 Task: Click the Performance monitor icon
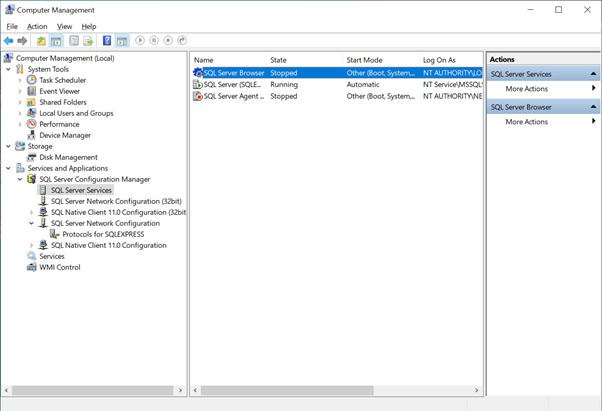[31, 124]
